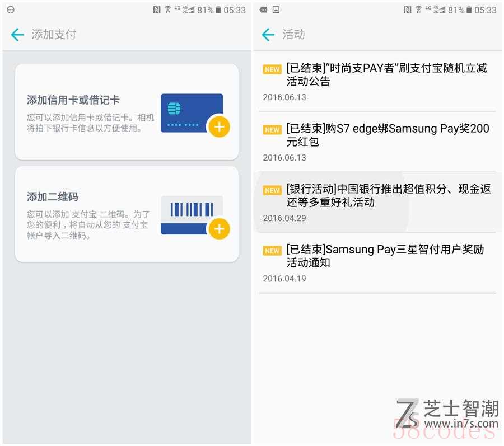The image size is (504, 446).
Task: Open the 添加信用卡或借记卡 option
Action: click(127, 112)
